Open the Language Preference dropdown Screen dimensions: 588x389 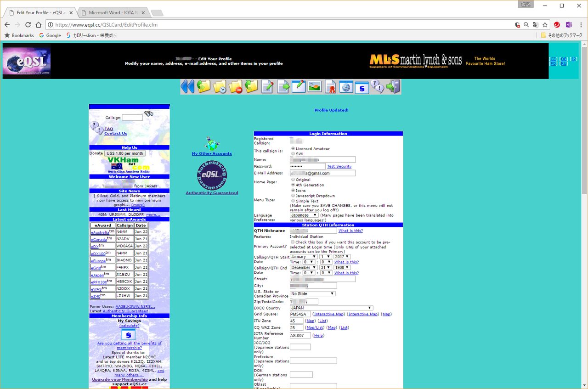click(x=304, y=215)
